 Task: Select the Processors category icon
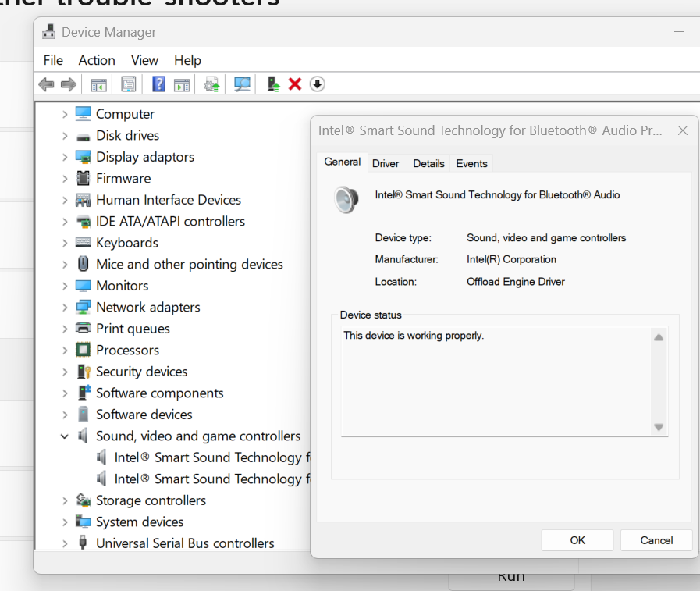[x=83, y=349]
